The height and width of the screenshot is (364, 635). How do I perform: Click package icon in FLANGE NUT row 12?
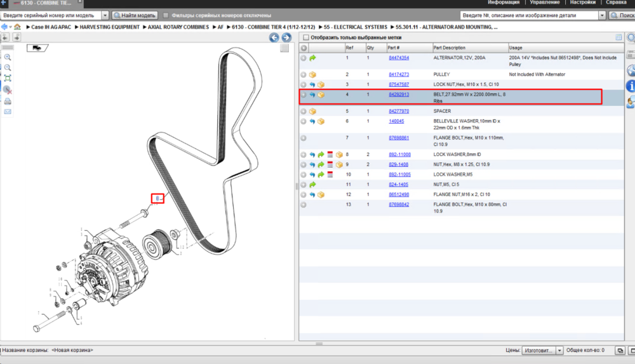coord(321,195)
